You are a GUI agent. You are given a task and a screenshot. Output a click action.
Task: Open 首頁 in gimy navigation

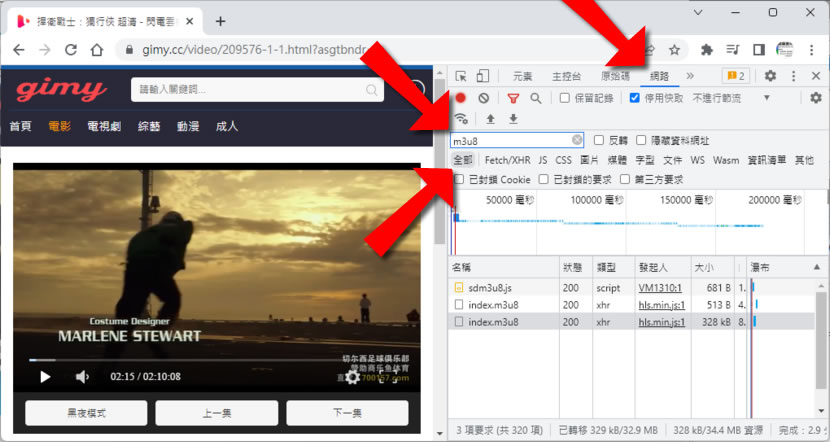coord(21,126)
